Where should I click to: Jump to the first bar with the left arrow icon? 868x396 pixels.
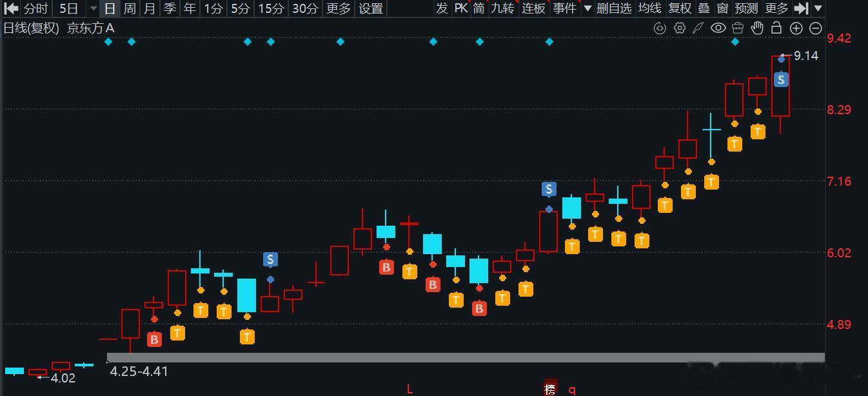11,8
